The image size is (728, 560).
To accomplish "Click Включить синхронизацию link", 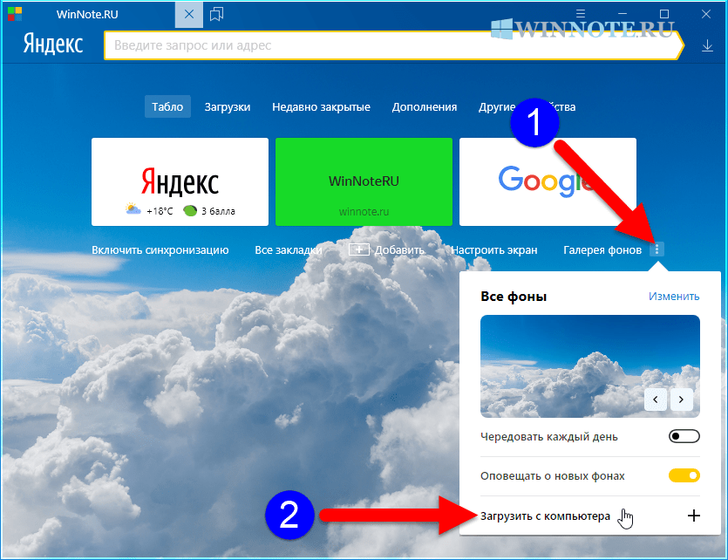I will click(160, 250).
